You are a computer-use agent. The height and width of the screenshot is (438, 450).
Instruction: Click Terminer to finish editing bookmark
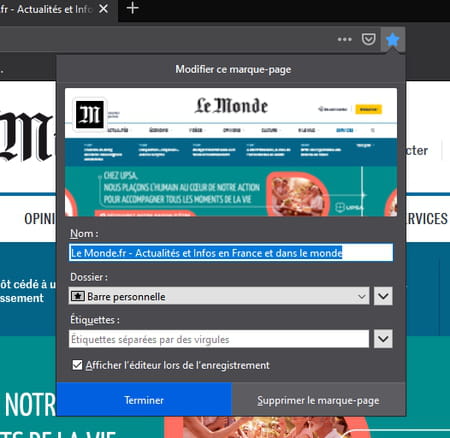click(x=144, y=400)
